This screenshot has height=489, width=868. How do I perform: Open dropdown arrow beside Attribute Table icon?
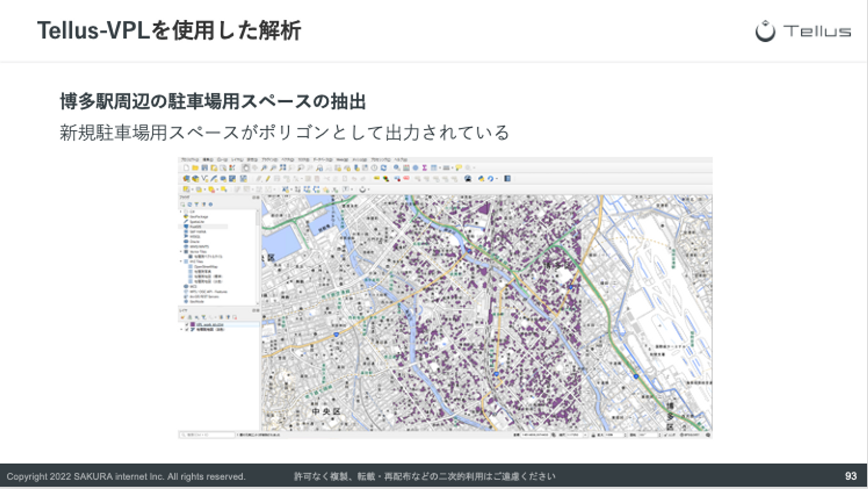440,168
